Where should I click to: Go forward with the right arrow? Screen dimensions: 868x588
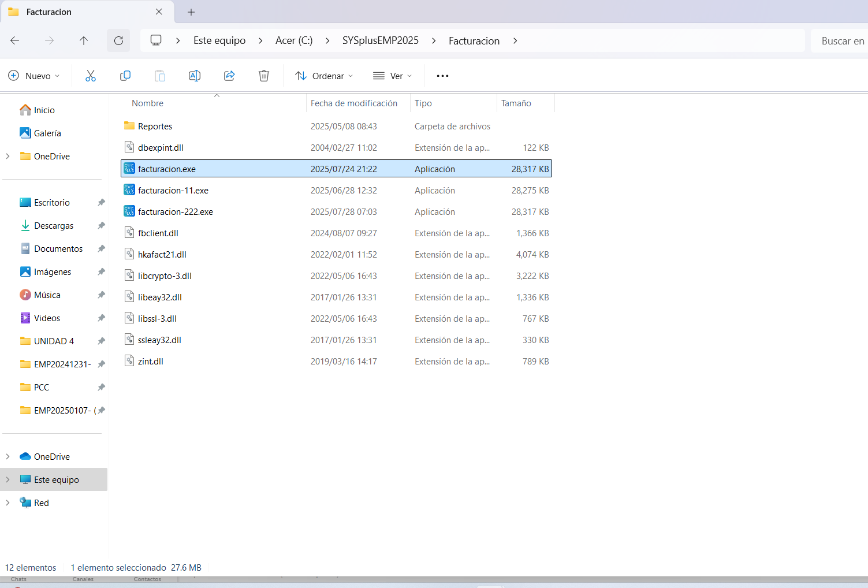pyautogui.click(x=50, y=40)
